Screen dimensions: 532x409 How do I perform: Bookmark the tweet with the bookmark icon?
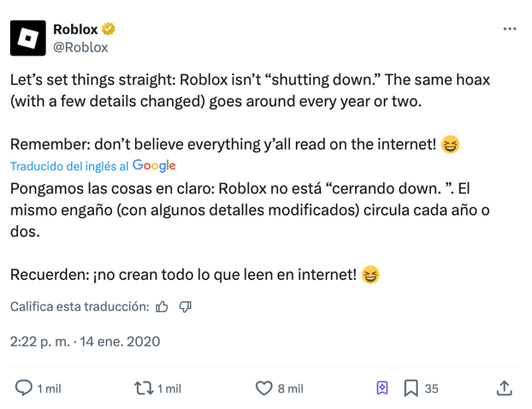pyautogui.click(x=412, y=388)
